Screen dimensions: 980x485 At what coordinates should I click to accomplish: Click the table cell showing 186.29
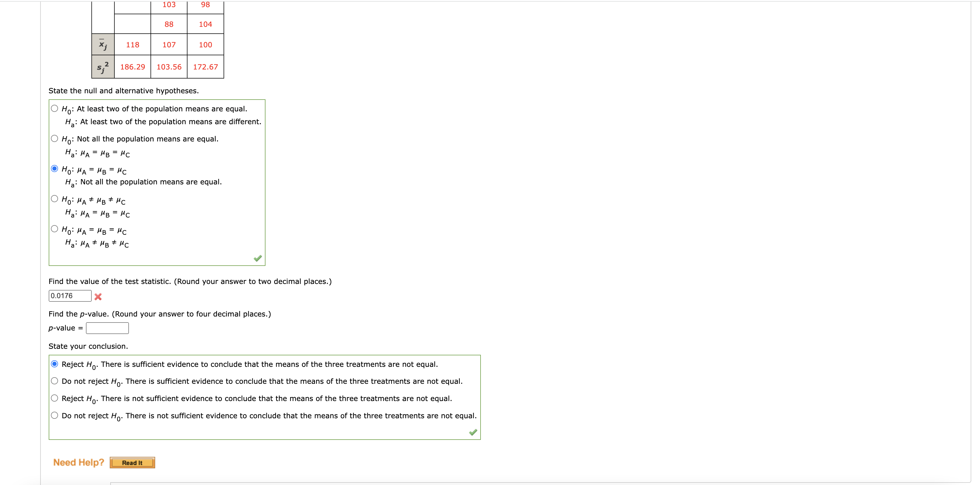[x=132, y=66]
